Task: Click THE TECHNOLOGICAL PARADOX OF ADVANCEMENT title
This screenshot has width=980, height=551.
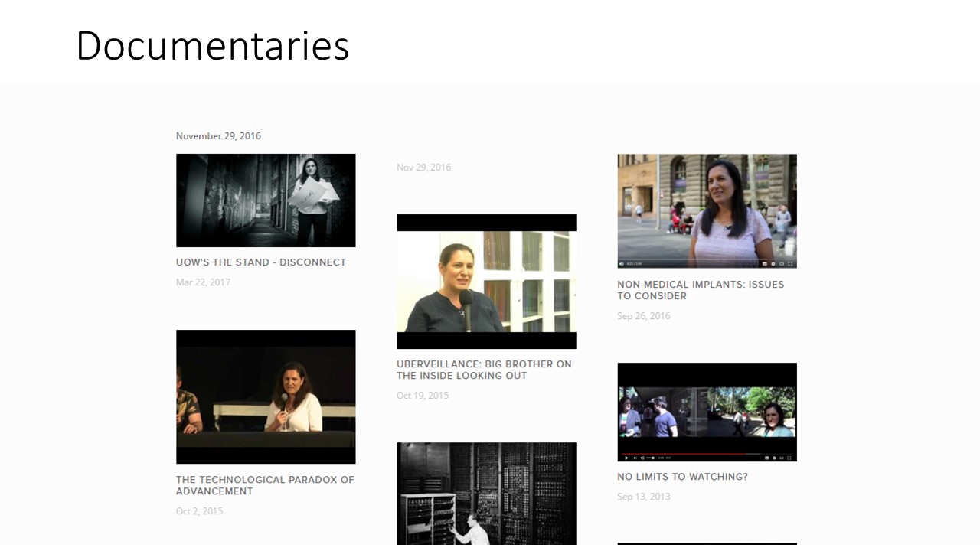Action: 265,485
